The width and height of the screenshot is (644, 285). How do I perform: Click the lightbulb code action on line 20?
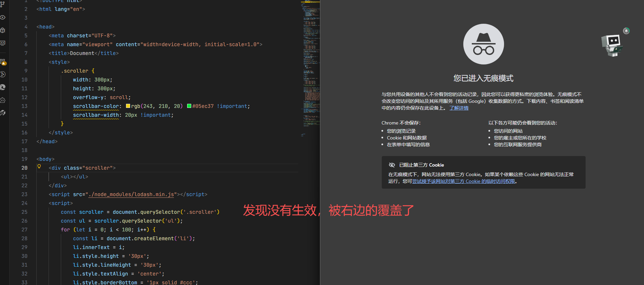click(x=39, y=167)
